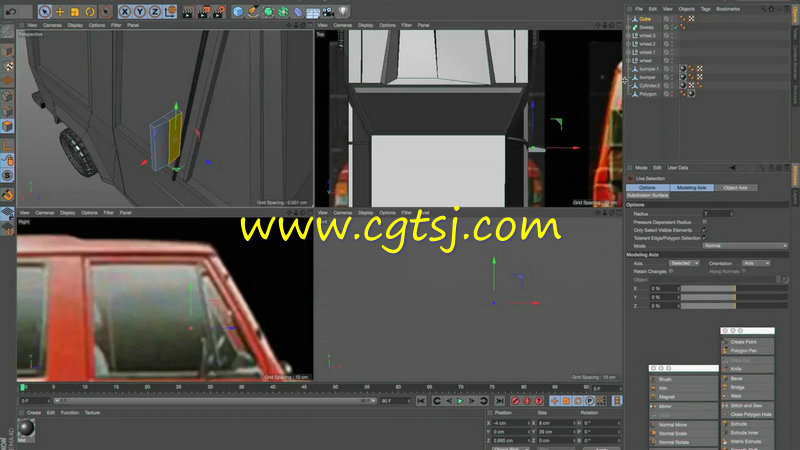The width and height of the screenshot is (800, 450).
Task: Uncheck Only Select Visible Elements
Action: (x=705, y=230)
